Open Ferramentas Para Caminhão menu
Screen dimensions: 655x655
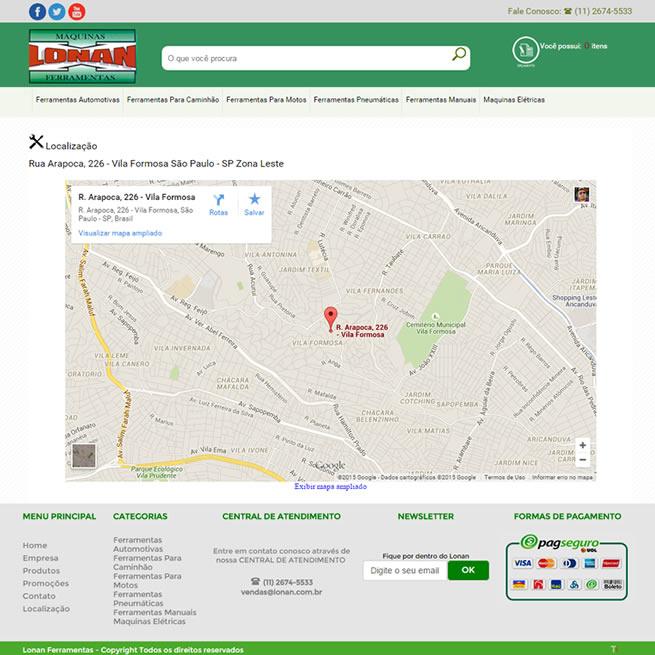click(173, 100)
